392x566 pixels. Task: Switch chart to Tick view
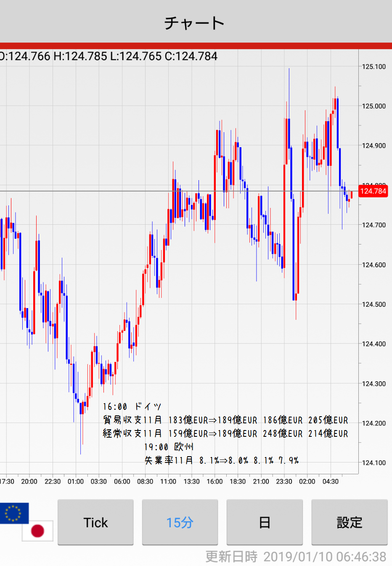(95, 522)
